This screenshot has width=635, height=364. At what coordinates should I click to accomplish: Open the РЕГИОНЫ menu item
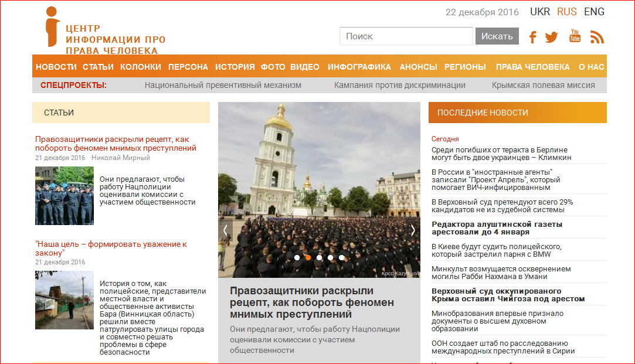pyautogui.click(x=464, y=67)
